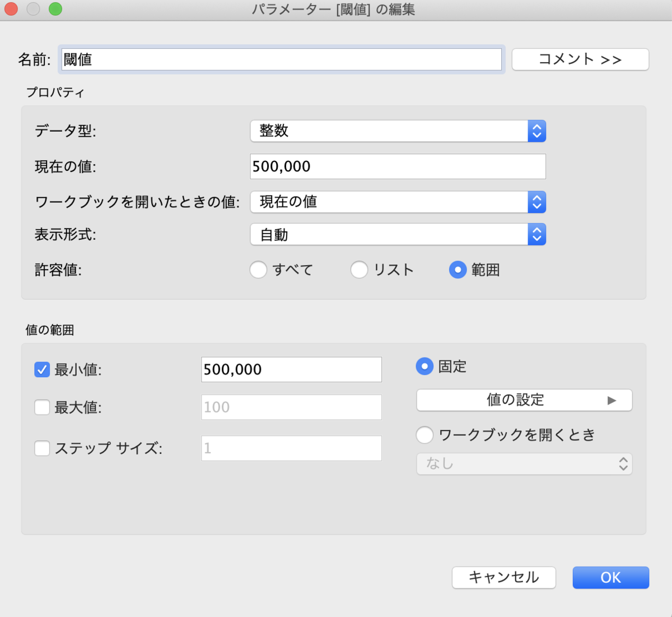
Task: Click the キャンセル button
Action: pos(503,578)
